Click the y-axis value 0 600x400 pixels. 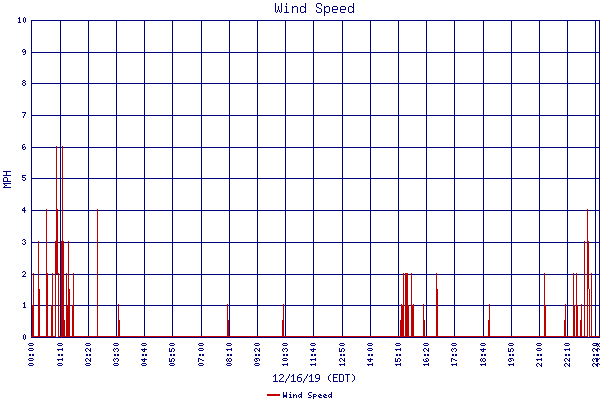(24, 337)
